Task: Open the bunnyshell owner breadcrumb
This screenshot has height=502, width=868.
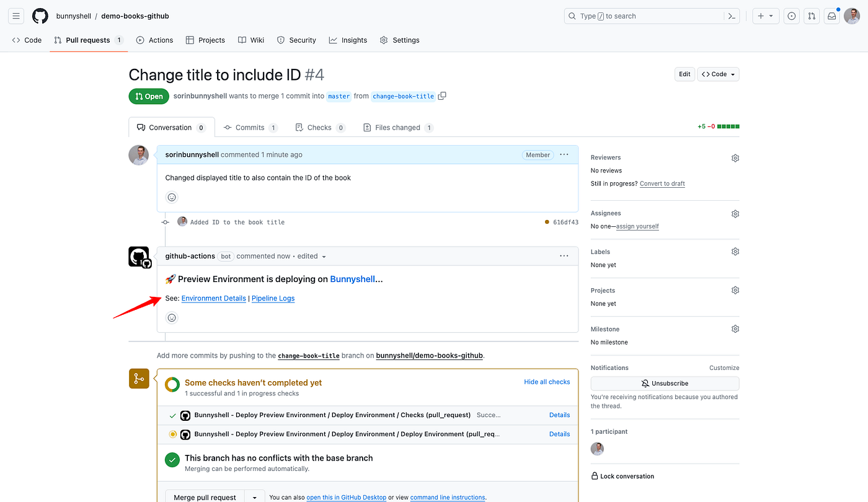Action: click(x=73, y=16)
